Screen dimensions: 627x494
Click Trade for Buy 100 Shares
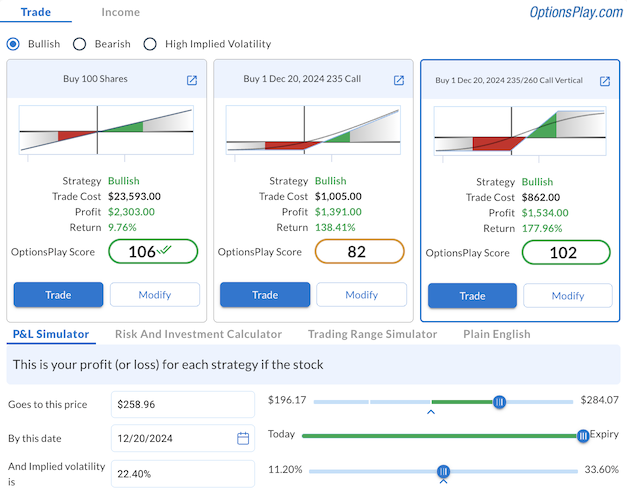click(58, 295)
